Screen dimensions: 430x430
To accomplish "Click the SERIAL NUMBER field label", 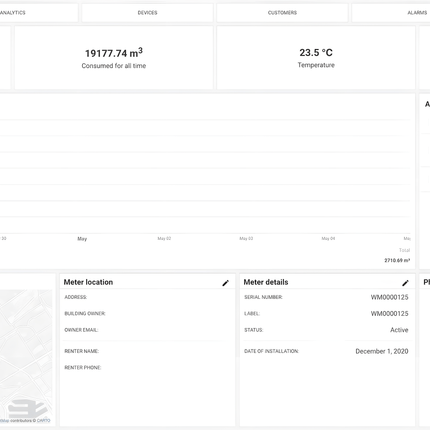I will [x=263, y=297].
